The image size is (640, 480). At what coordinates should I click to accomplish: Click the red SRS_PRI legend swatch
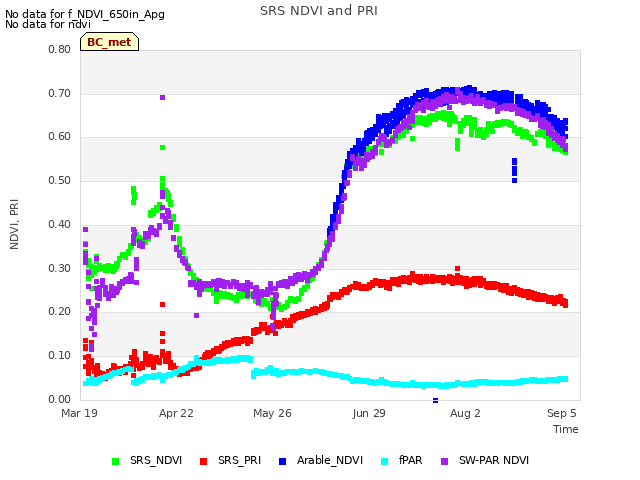[x=203, y=462]
